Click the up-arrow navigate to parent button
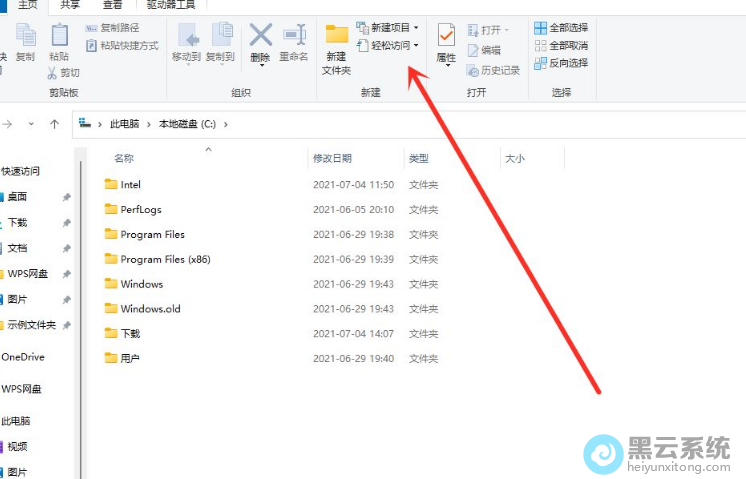Image resolution: width=746 pixels, height=479 pixels. [x=54, y=124]
